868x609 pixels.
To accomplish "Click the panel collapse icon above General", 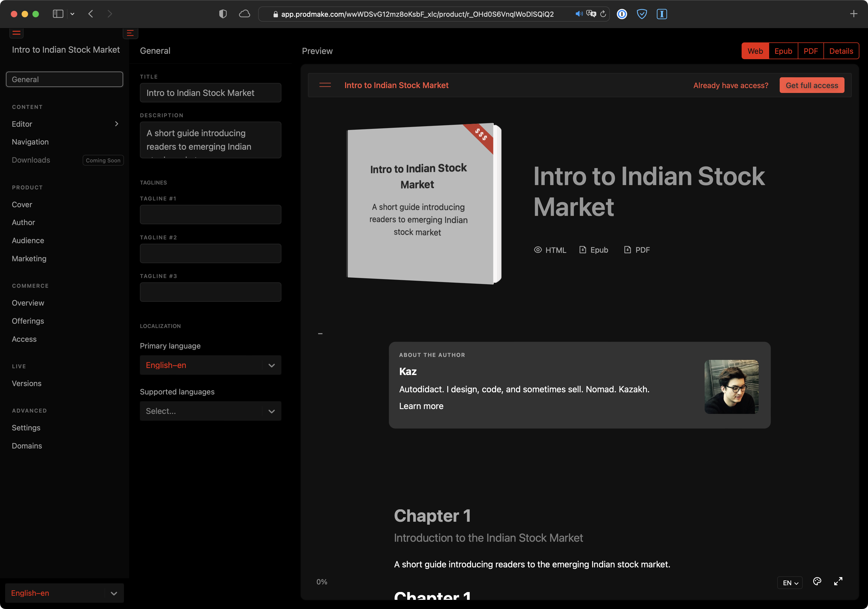I will [130, 33].
